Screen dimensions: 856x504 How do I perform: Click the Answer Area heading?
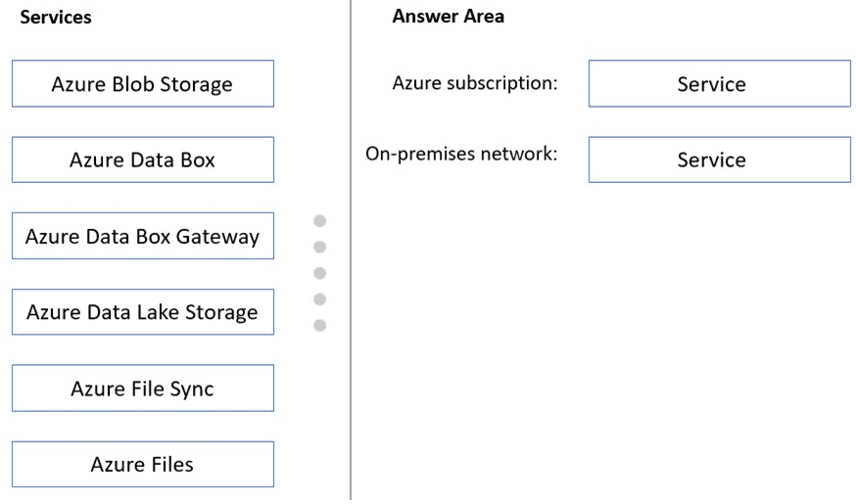449,17
